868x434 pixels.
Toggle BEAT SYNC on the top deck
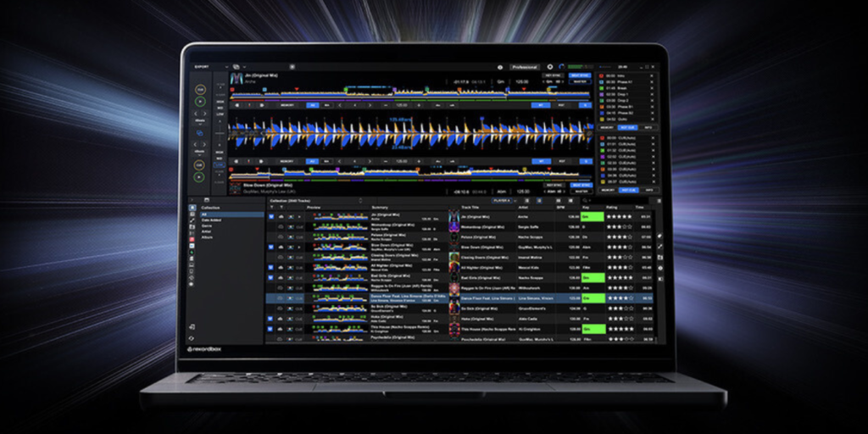[580, 75]
